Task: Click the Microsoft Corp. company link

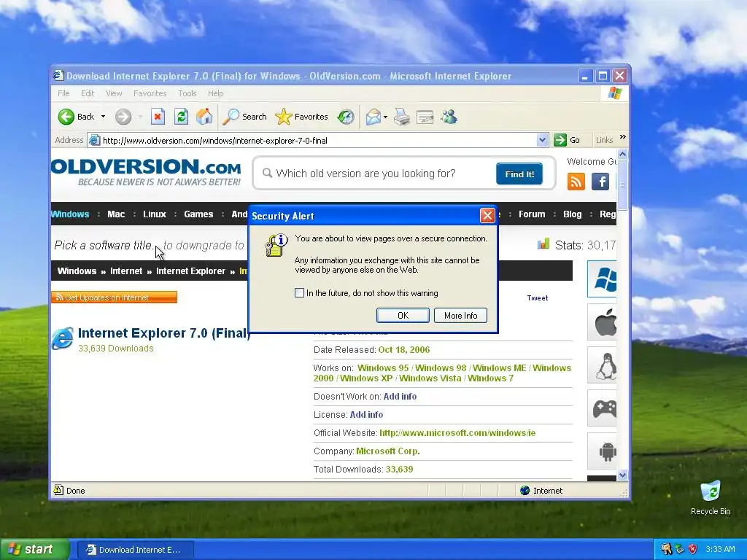Action: pos(388,451)
